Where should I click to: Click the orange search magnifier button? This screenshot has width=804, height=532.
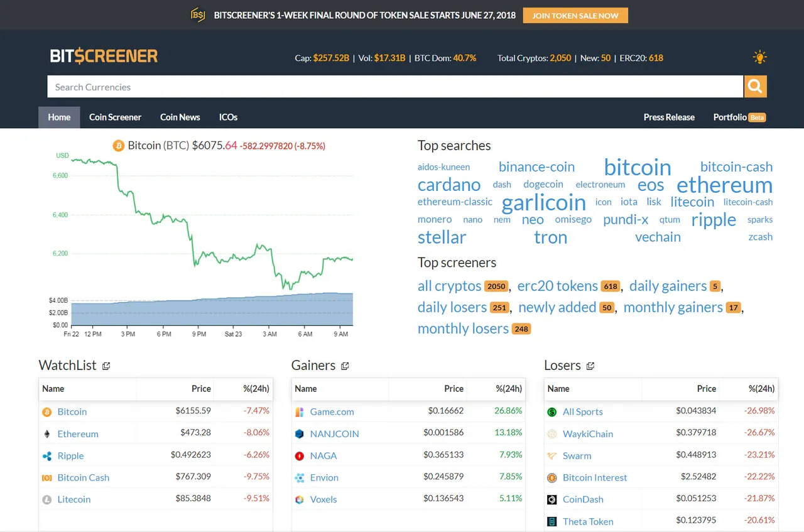(756, 87)
